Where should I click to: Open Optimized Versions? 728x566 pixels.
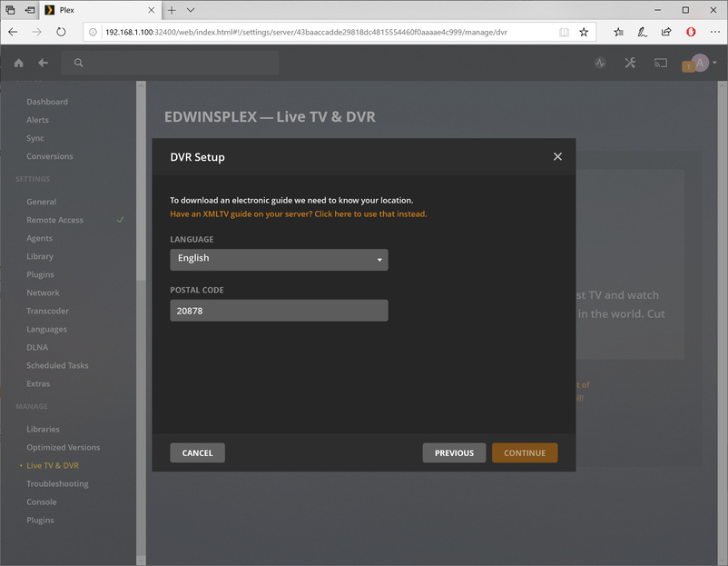(x=64, y=447)
